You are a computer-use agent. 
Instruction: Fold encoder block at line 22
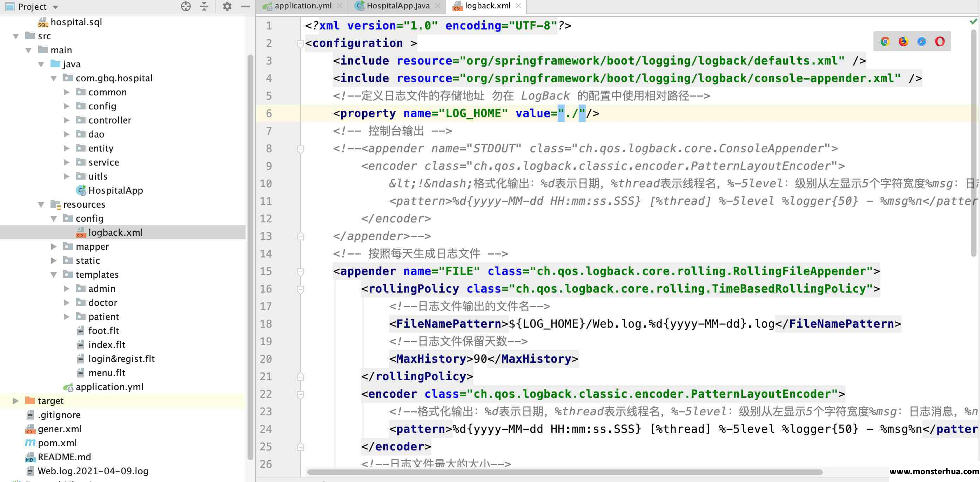coord(300,395)
